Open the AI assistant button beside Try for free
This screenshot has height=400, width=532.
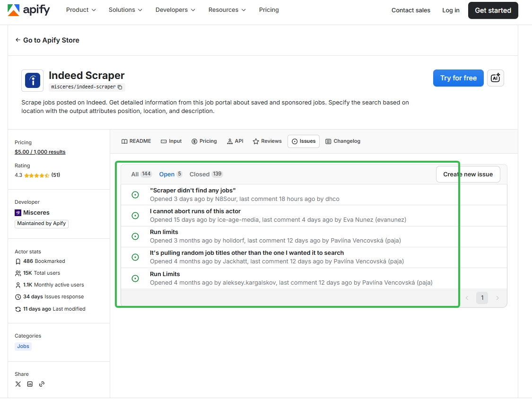[495, 78]
